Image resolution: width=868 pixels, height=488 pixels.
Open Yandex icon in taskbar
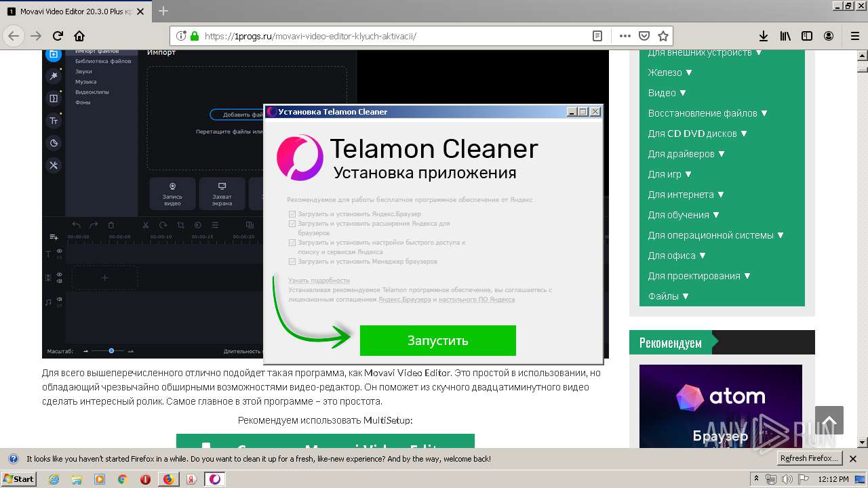[191, 479]
